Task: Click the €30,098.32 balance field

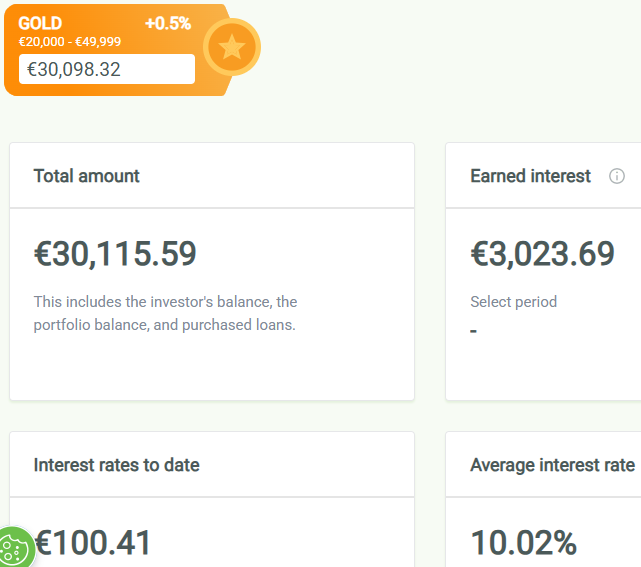Action: pos(107,69)
